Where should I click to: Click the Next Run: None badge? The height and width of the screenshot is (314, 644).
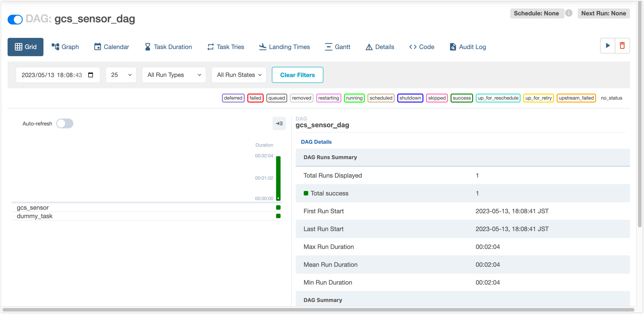[x=604, y=13]
